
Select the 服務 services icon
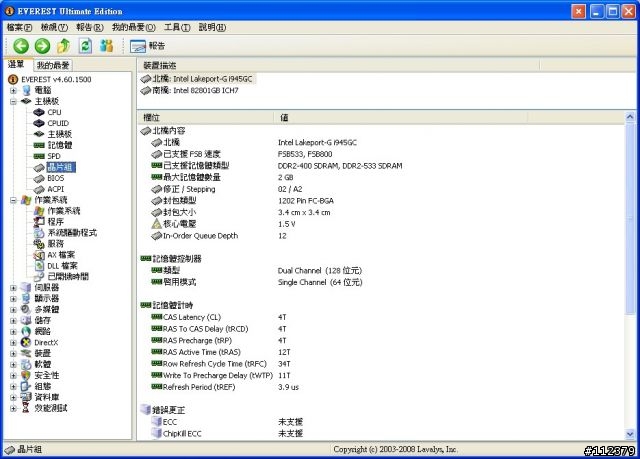(x=39, y=244)
